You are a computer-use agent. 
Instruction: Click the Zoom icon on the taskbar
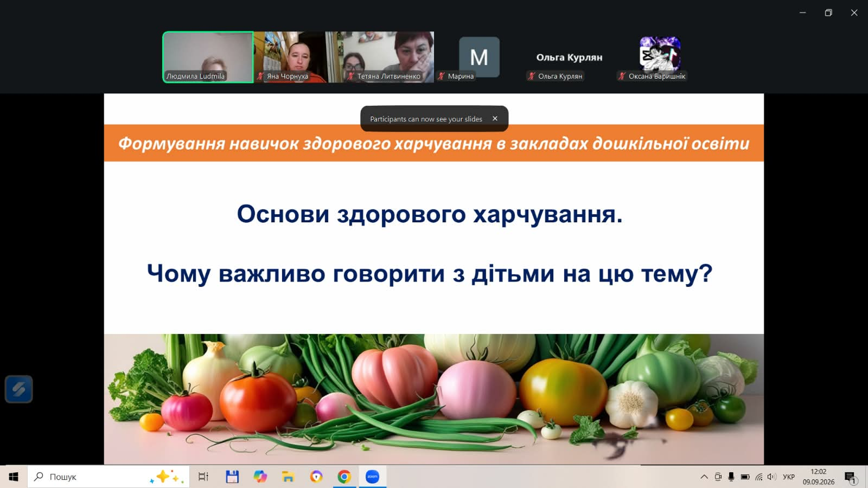pos(372,477)
